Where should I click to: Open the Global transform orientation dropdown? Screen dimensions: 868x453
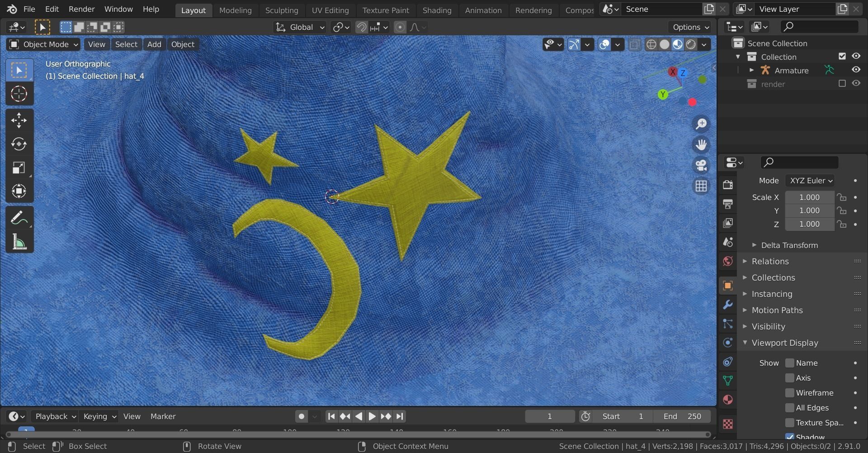point(300,27)
